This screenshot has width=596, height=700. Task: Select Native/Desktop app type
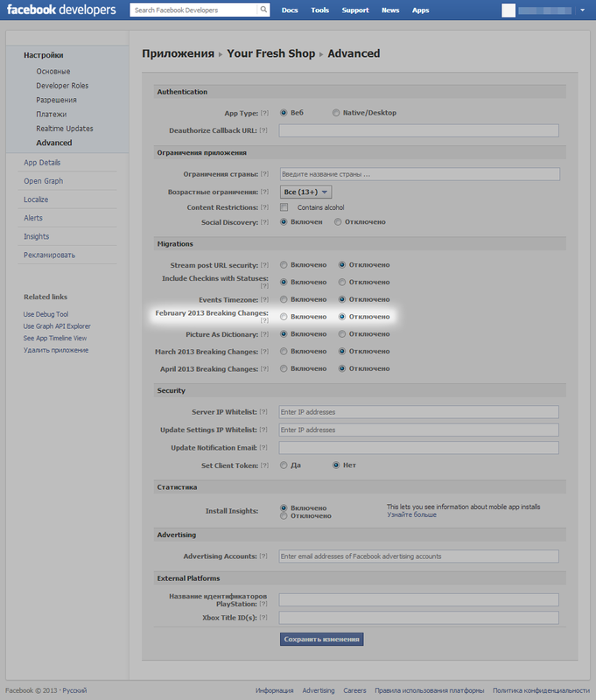click(x=336, y=113)
